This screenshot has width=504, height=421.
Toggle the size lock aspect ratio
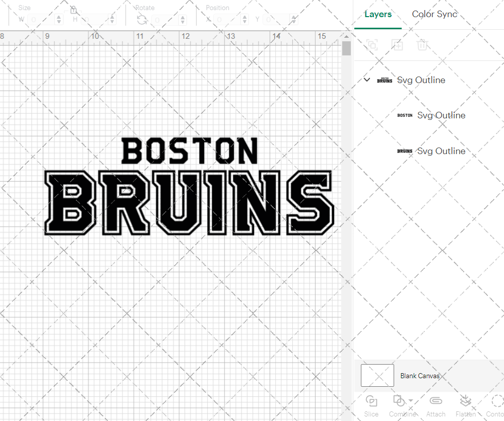(x=75, y=10)
